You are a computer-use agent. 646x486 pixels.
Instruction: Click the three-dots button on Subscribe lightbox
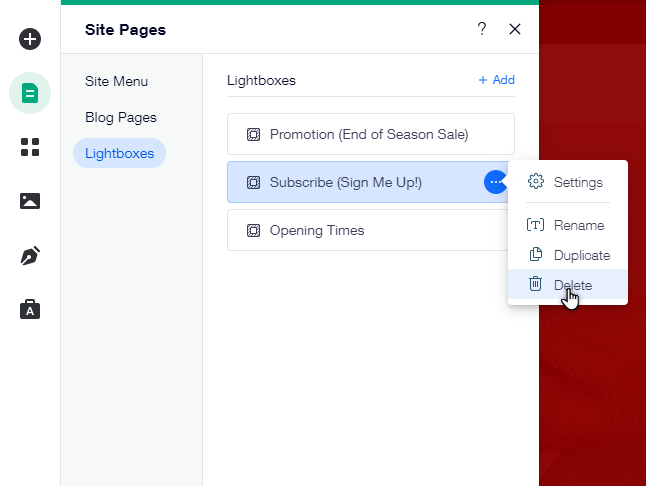point(496,182)
